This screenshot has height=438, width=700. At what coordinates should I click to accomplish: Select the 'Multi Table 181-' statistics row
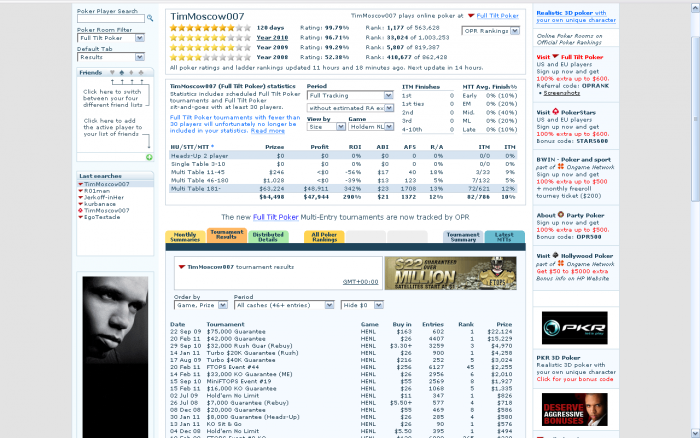click(343, 189)
